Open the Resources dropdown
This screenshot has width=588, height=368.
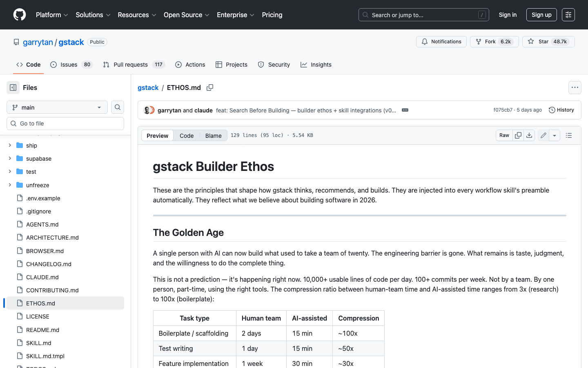(137, 15)
